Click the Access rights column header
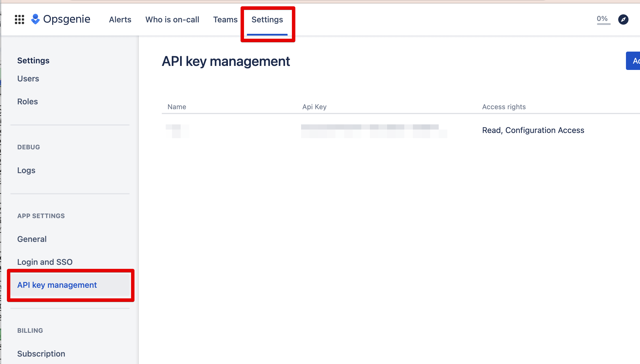 [504, 107]
